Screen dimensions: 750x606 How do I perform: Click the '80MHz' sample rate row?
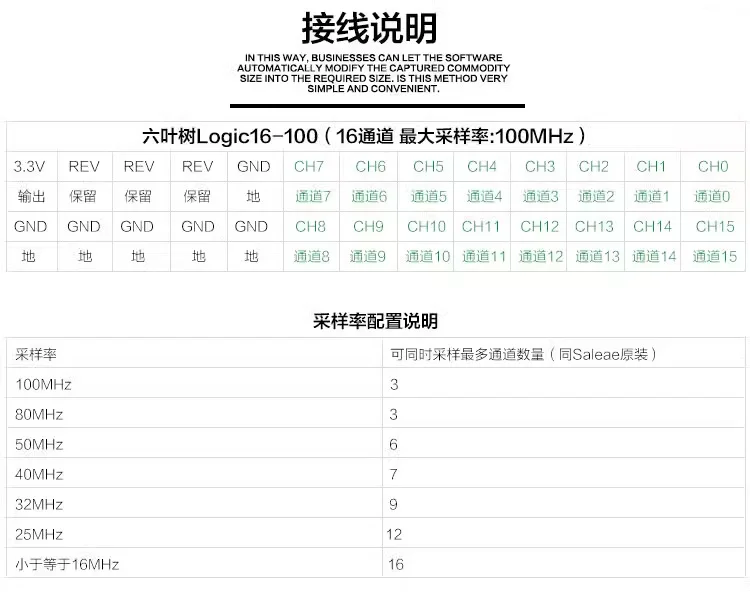click(x=375, y=413)
